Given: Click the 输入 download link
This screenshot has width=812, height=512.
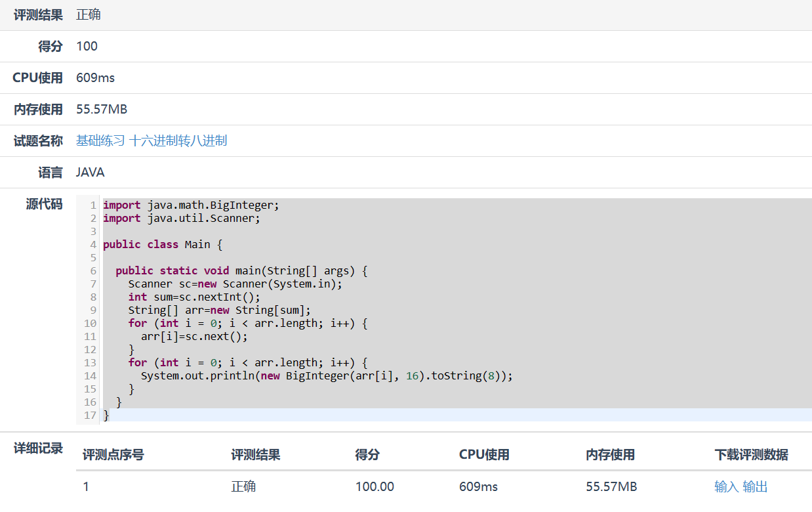Looking at the screenshot, I should [726, 486].
